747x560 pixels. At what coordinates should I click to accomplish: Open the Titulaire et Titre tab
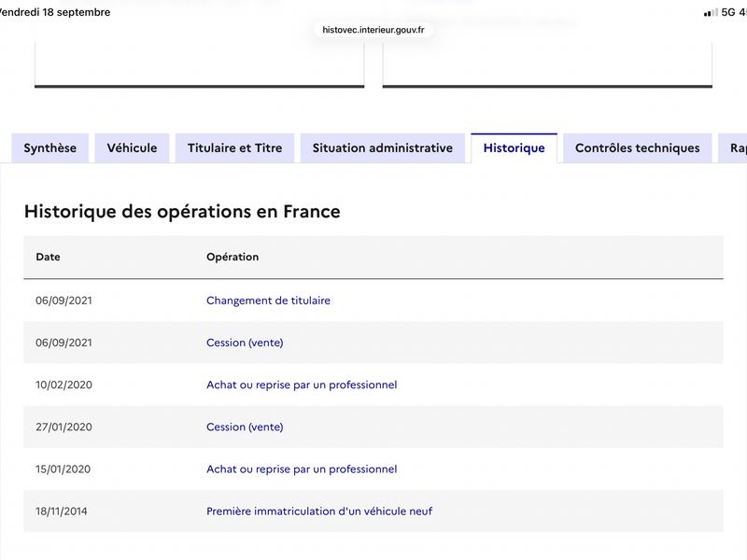click(235, 148)
